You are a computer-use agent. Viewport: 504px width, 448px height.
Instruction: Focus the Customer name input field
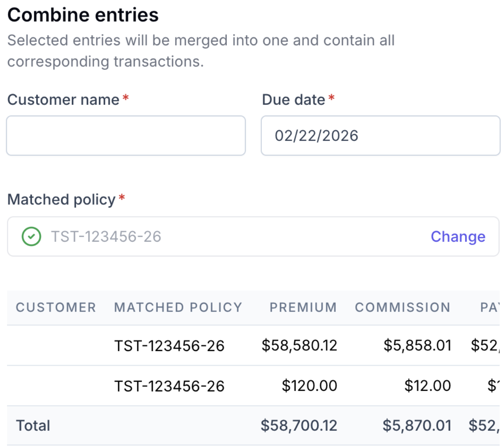tap(126, 136)
